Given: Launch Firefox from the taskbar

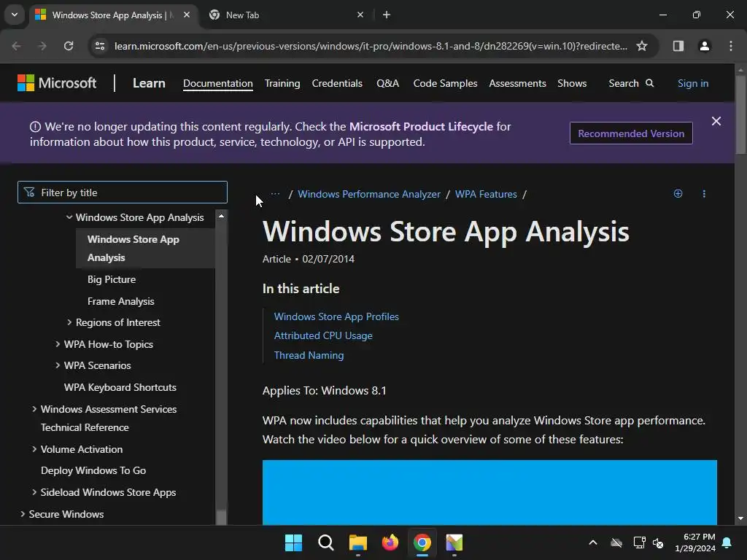Looking at the screenshot, I should [x=390, y=542].
